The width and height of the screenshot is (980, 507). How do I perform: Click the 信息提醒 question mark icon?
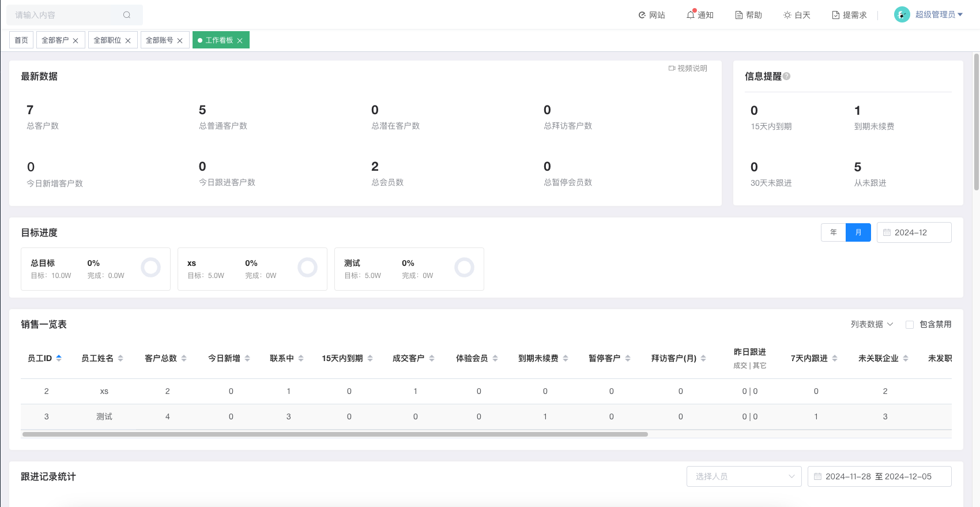click(x=787, y=76)
